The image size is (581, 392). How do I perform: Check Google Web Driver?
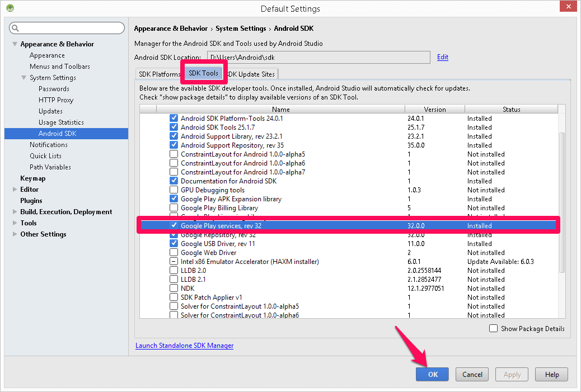174,252
